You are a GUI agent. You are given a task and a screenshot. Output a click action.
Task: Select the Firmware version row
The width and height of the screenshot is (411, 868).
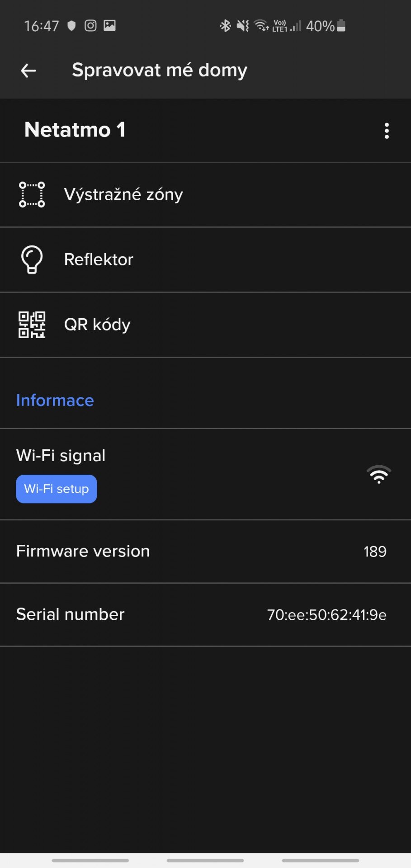pyautogui.click(x=83, y=551)
